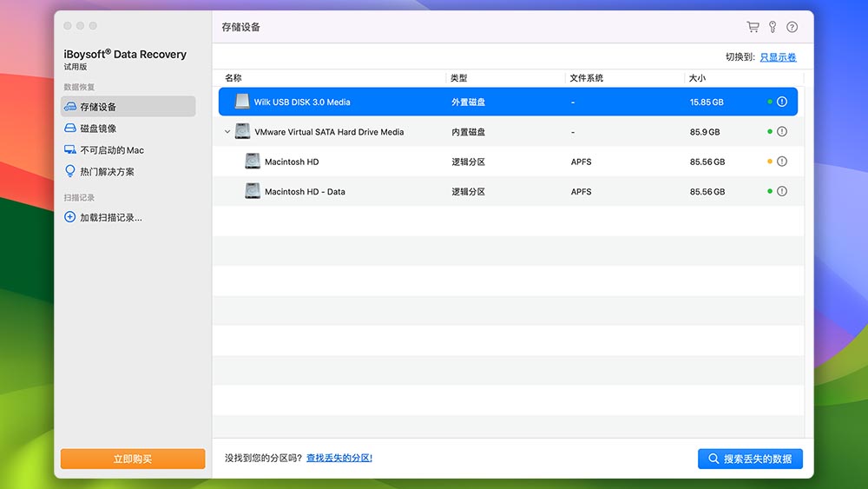Screen dimensions: 868x489
Task: Select the Macintosh HD partition name
Action: click(x=292, y=162)
